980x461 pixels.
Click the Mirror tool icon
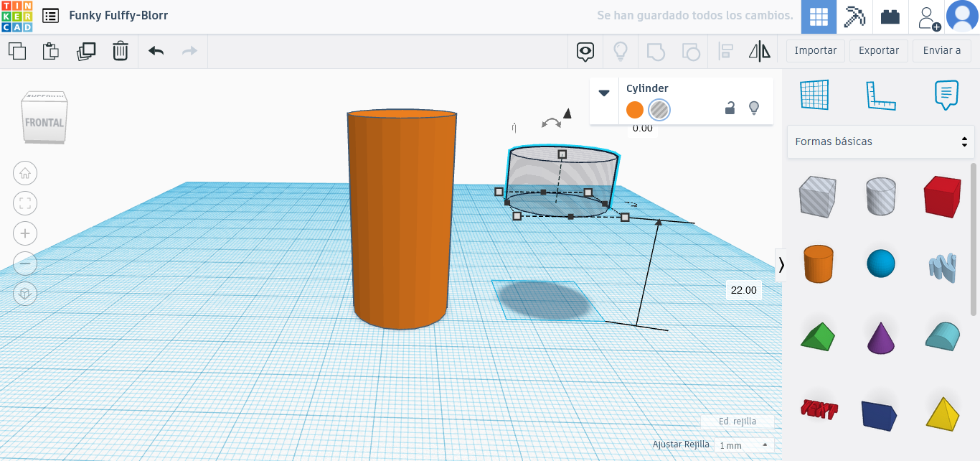760,51
